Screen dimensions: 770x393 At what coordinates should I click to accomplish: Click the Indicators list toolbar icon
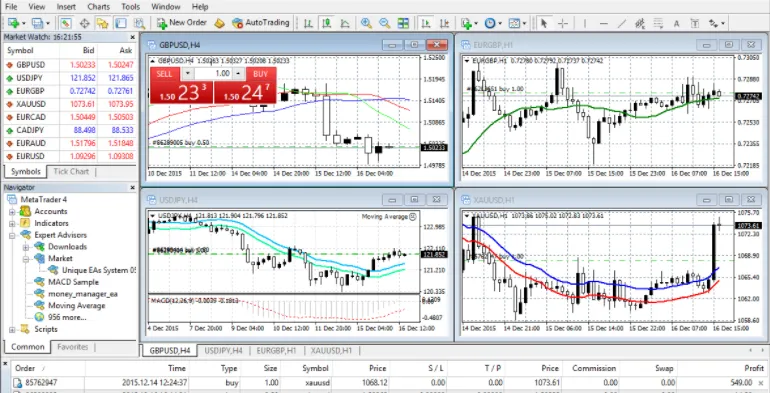click(x=466, y=23)
